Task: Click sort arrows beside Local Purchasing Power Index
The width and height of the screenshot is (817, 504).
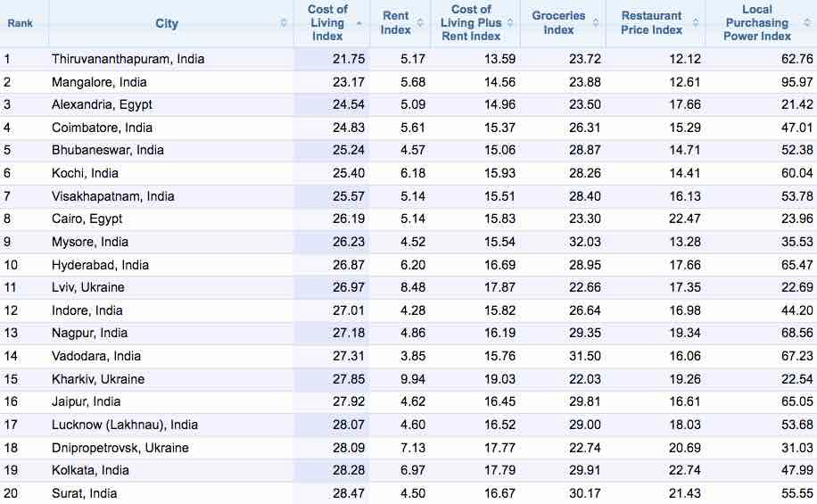Action: (x=807, y=23)
